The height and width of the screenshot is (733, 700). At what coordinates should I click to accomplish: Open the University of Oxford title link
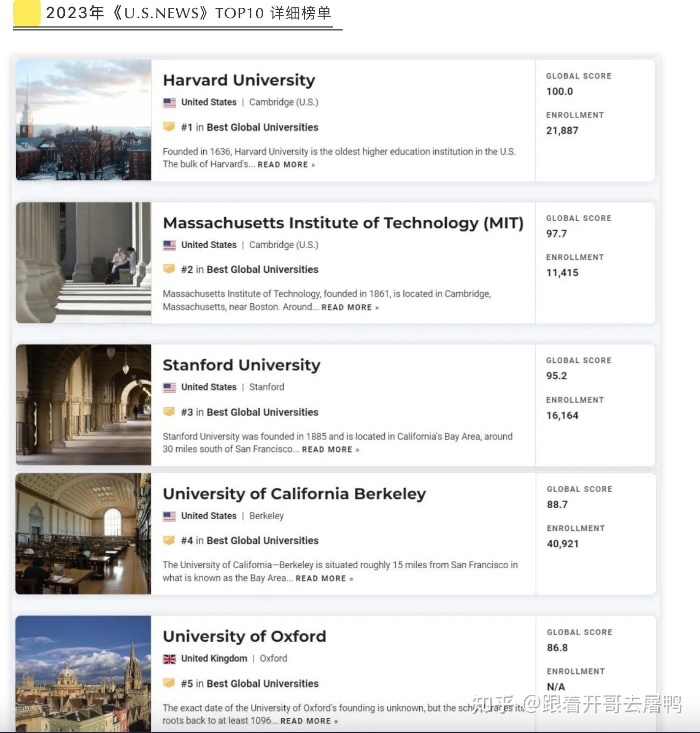click(x=244, y=636)
